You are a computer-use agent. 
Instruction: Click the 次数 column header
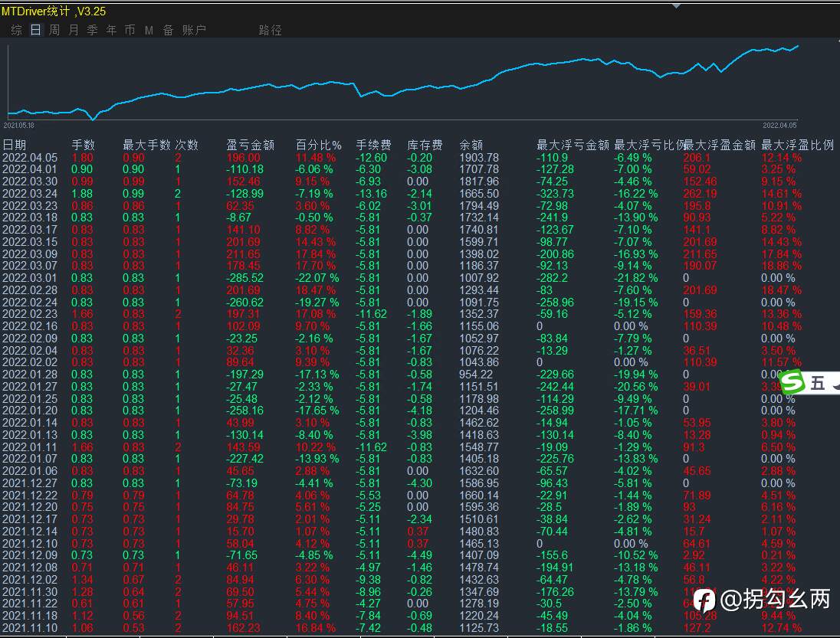coord(186,145)
